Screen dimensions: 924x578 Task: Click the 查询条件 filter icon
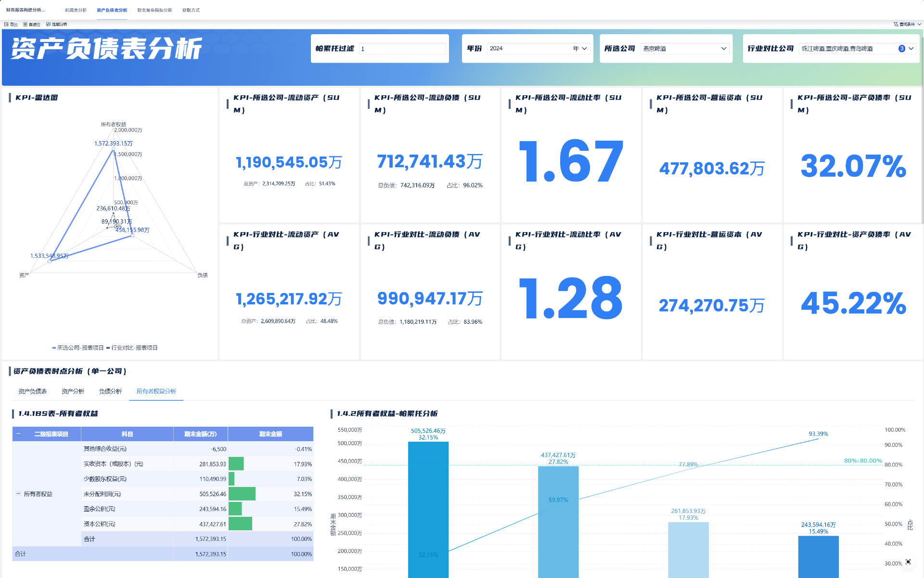(896, 24)
